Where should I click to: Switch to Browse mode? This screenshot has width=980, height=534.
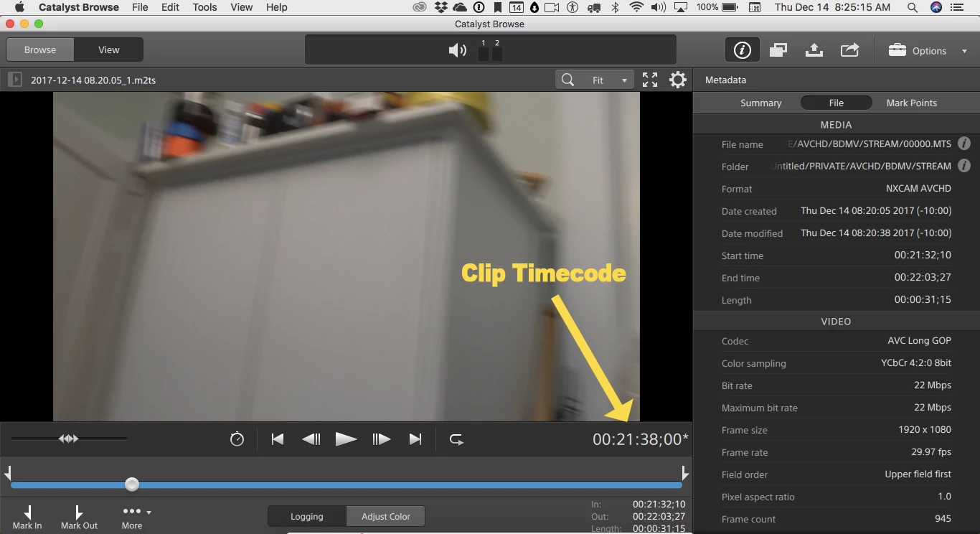[x=40, y=50]
